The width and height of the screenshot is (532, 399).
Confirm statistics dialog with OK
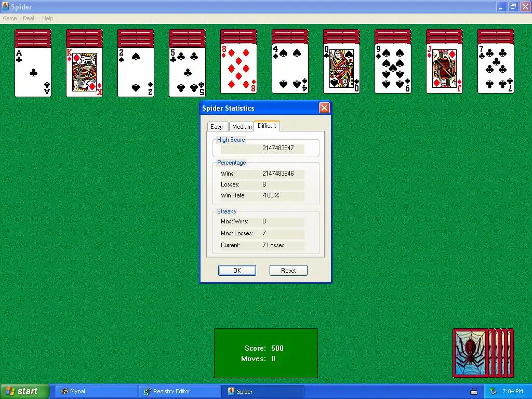coord(237,270)
